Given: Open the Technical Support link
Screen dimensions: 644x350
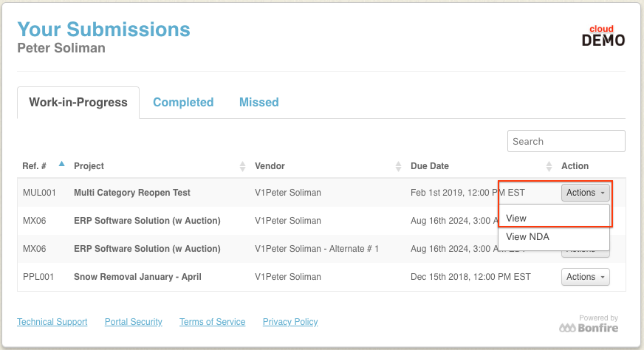Looking at the screenshot, I should [x=52, y=322].
